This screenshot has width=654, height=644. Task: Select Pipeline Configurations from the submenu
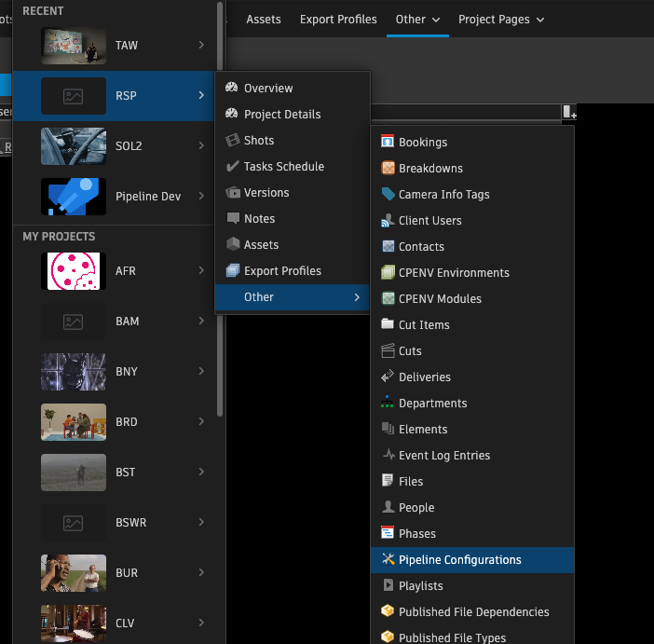point(459,560)
